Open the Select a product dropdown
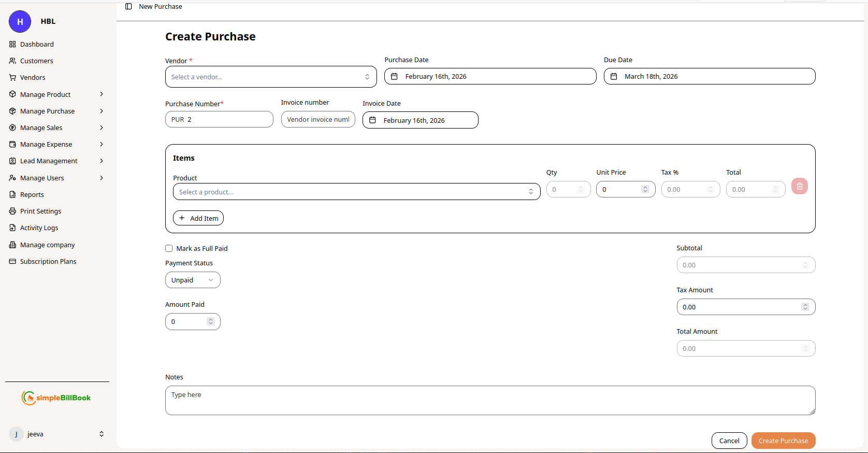The width and height of the screenshot is (868, 453). (356, 192)
